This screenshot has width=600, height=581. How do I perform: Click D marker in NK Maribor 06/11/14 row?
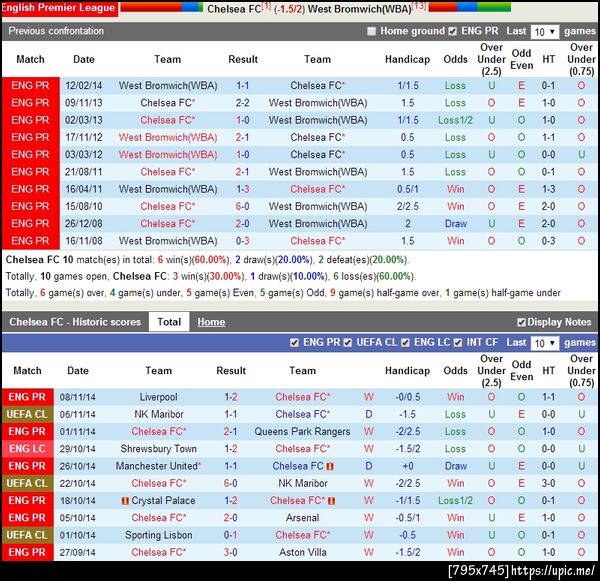click(x=368, y=415)
